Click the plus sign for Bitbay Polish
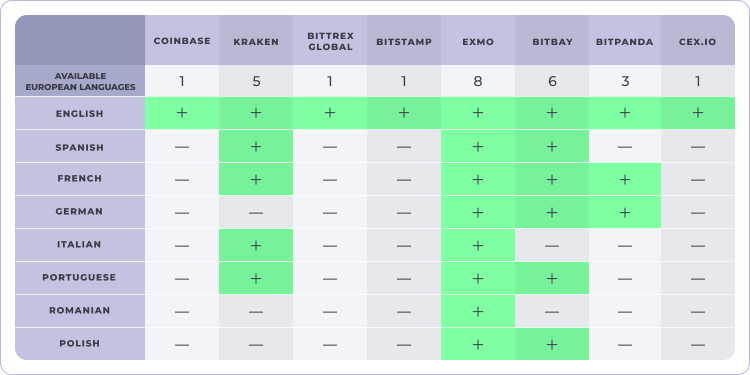The image size is (750, 375). pos(552,344)
